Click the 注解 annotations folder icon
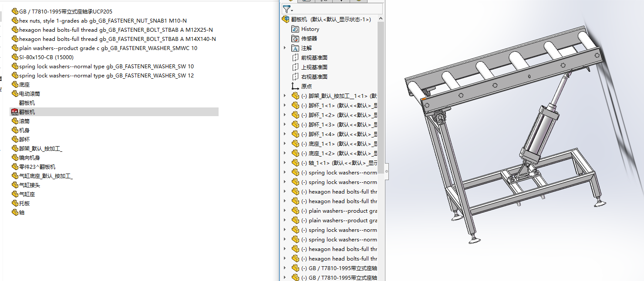The width and height of the screenshot is (644, 281). coord(296,48)
